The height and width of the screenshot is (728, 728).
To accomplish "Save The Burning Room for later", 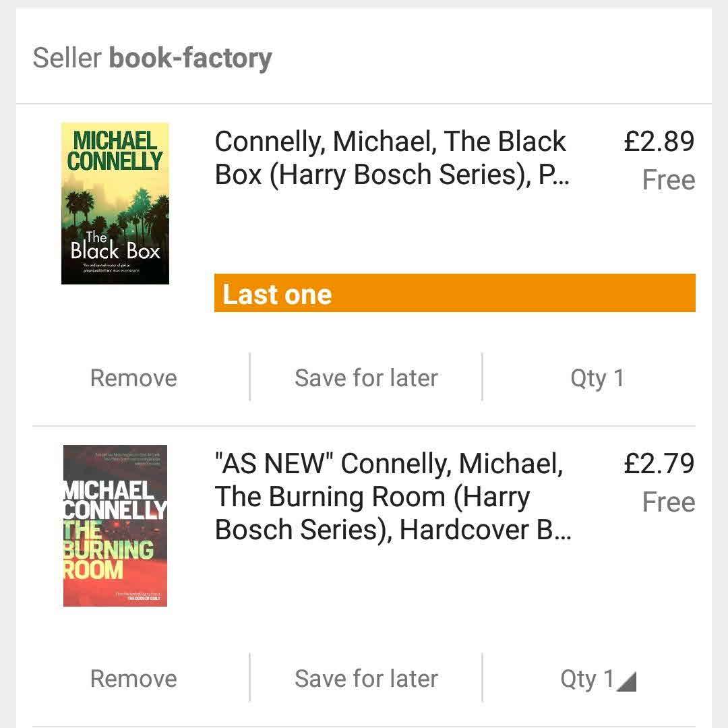I will coord(366,679).
